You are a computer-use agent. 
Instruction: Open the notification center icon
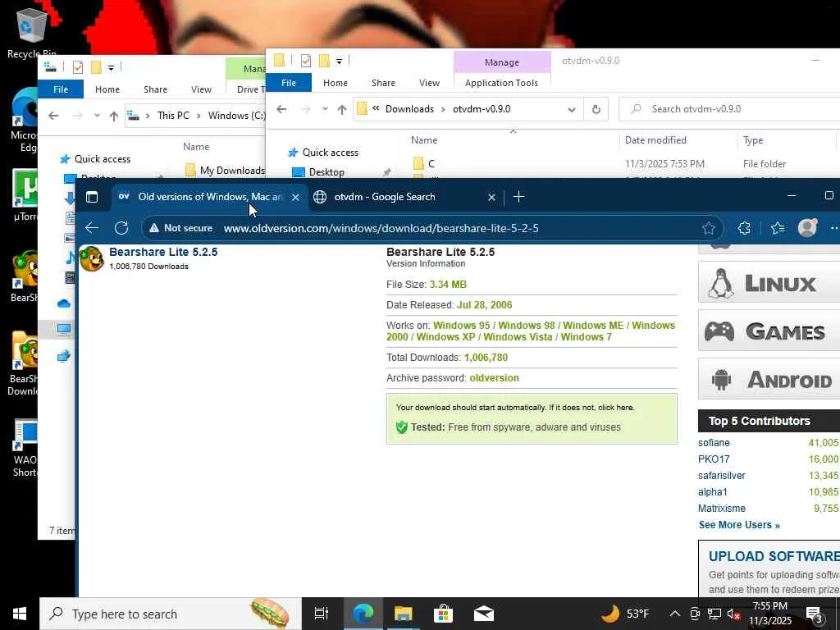click(x=815, y=614)
